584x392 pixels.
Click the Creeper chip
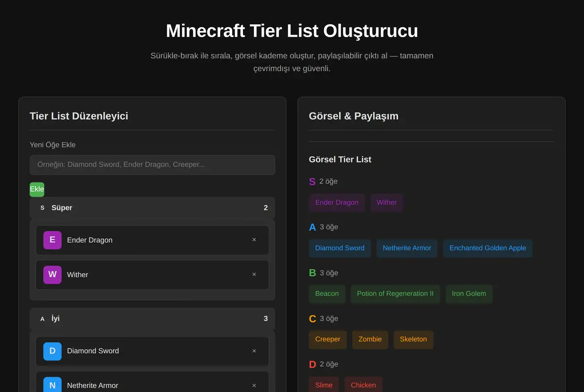pos(328,339)
